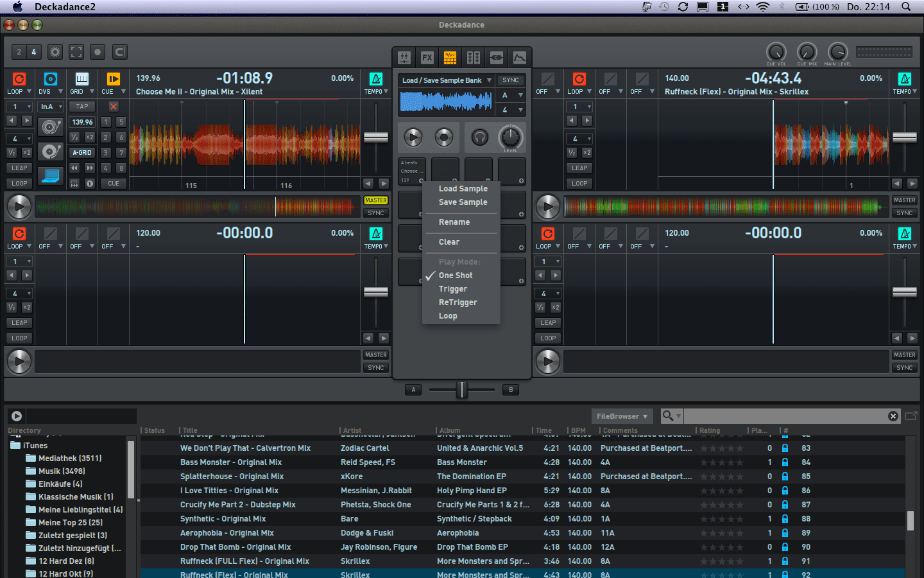This screenshot has height=578, width=924.
Task: Switch to 2-deck layout
Action: (x=19, y=52)
